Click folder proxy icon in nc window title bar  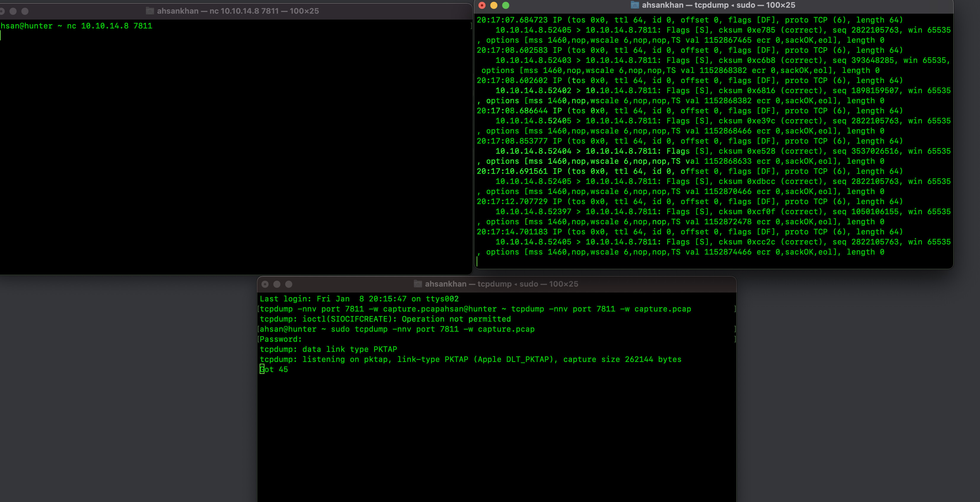coord(150,11)
